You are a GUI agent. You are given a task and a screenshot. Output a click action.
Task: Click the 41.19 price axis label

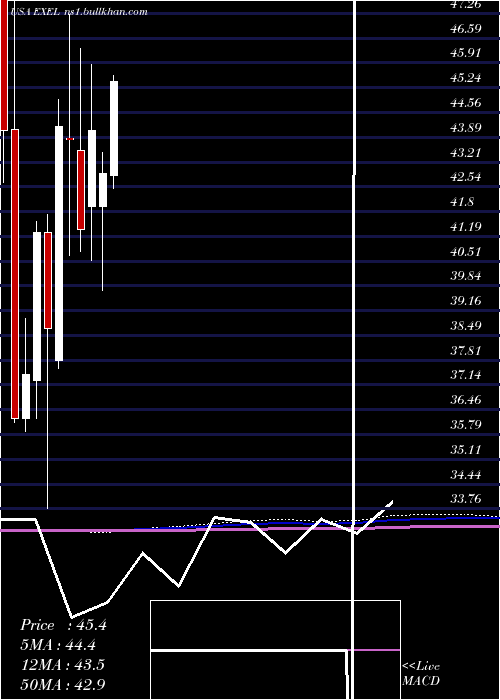tap(466, 227)
